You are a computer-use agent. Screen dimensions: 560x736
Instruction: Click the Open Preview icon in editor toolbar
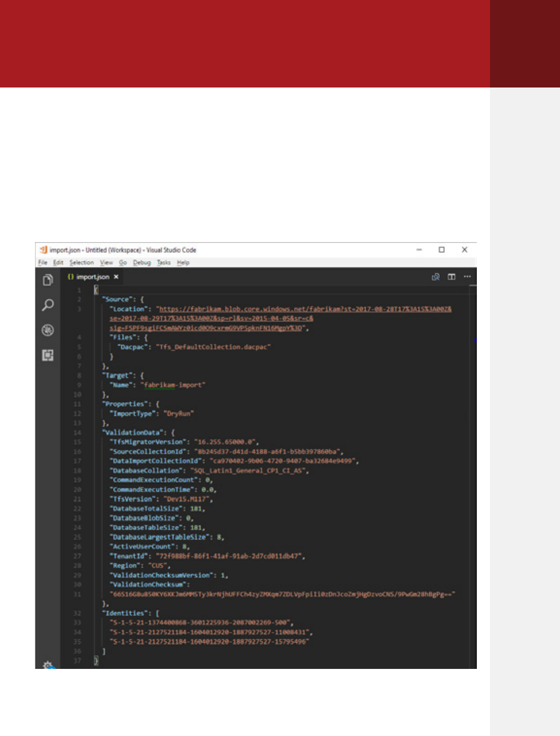tap(436, 277)
